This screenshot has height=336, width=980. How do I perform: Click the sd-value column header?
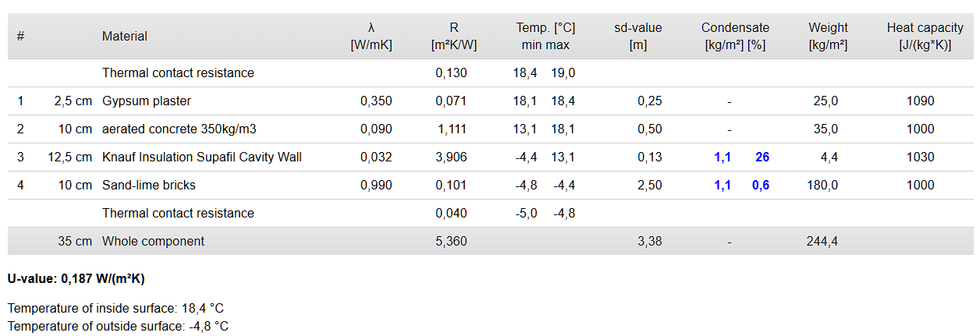point(638,36)
